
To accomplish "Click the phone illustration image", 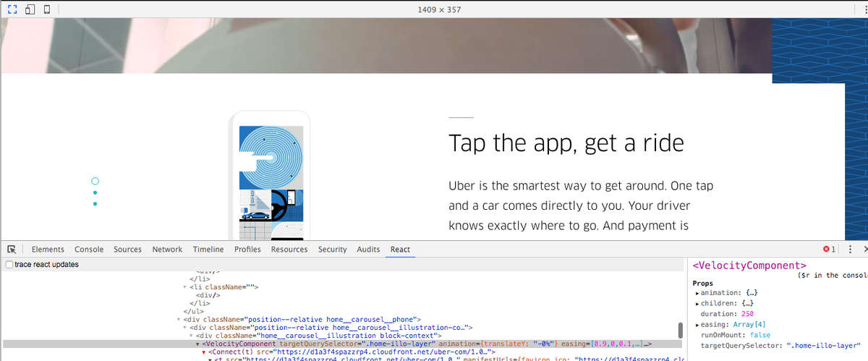I will [x=271, y=176].
